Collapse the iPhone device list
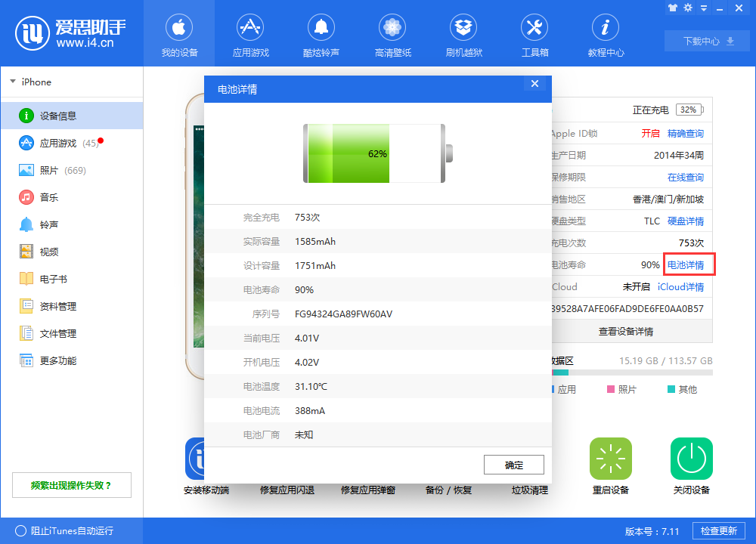The width and height of the screenshot is (756, 544). [x=13, y=82]
